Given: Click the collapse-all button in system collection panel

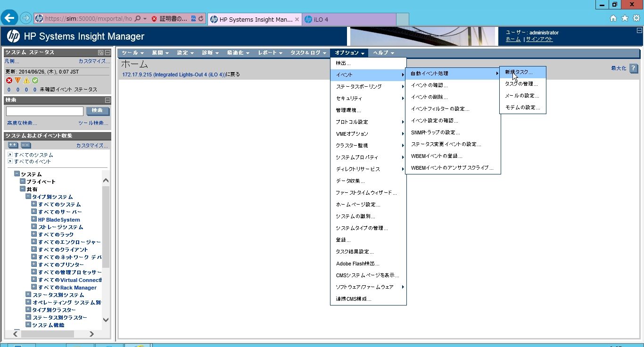Looking at the screenshot, I should 25,145.
